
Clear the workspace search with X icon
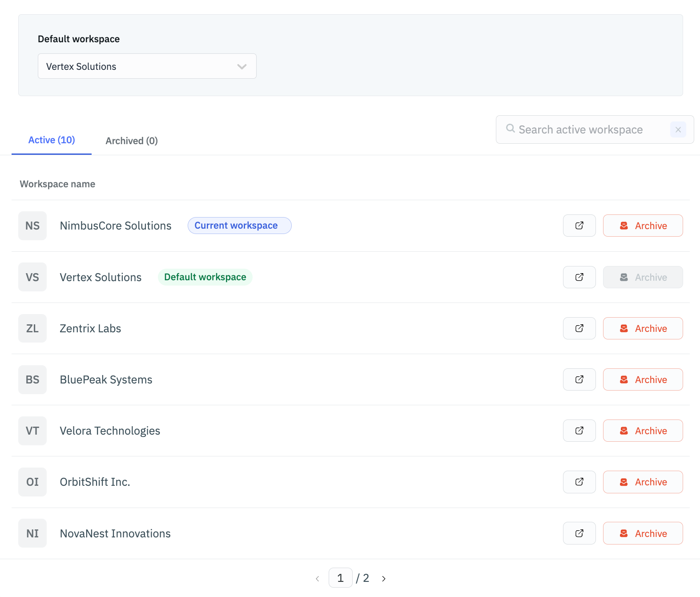click(x=678, y=129)
